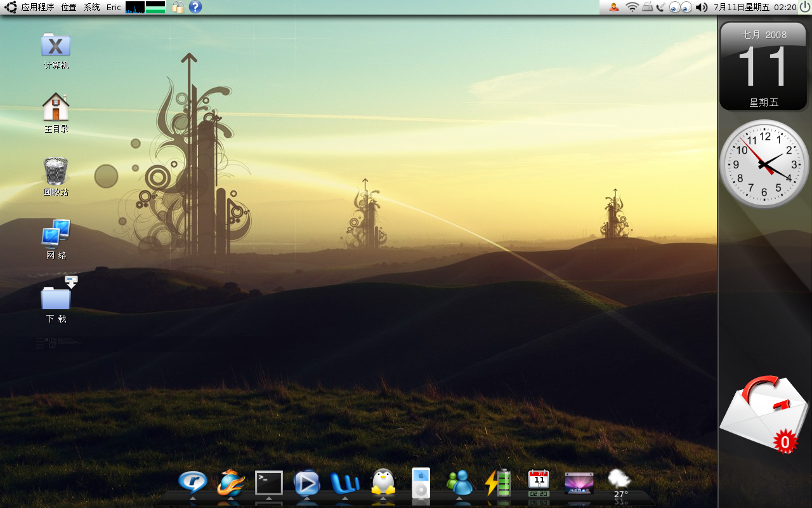Open the Terminal dock icon

[269, 483]
